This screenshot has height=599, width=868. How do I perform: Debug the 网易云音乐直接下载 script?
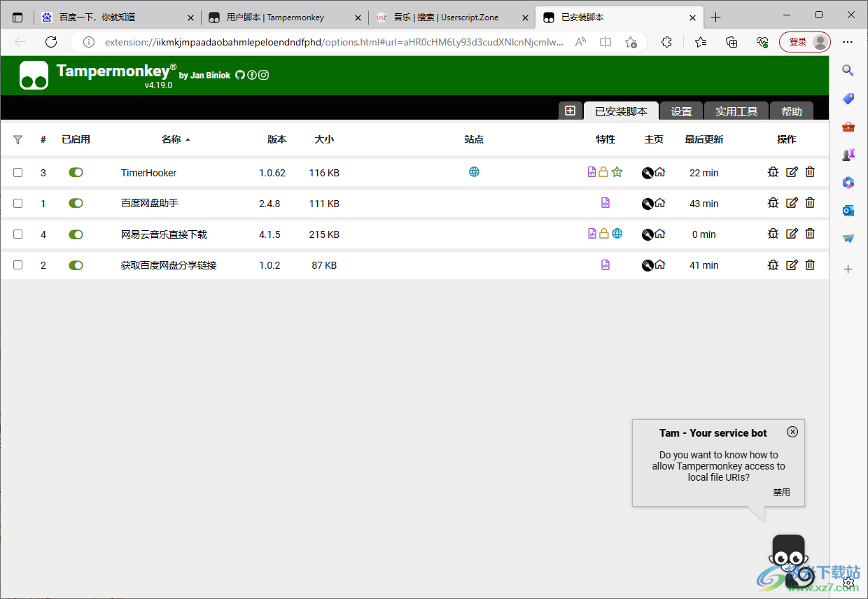(773, 234)
